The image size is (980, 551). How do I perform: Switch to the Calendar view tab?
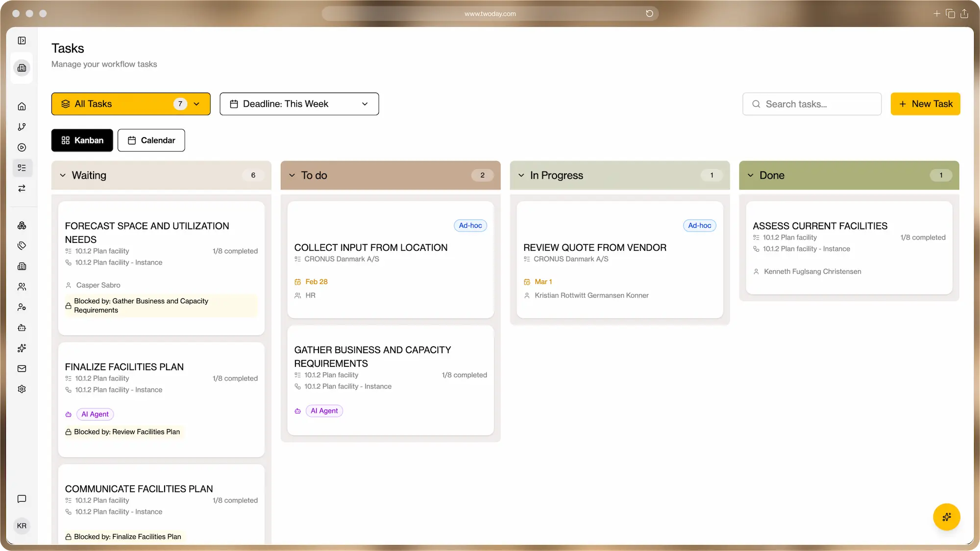tap(151, 141)
